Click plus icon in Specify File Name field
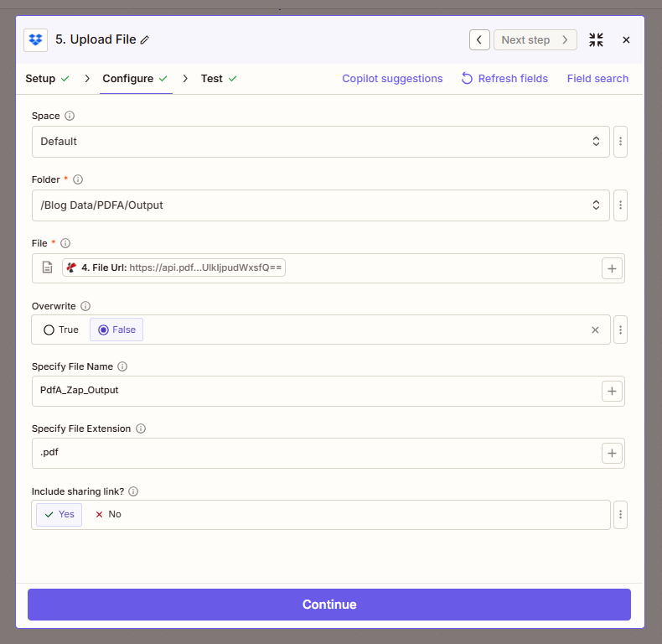 (612, 391)
